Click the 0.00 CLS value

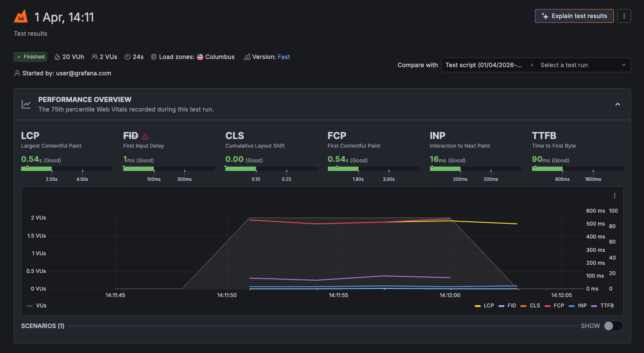pos(235,159)
